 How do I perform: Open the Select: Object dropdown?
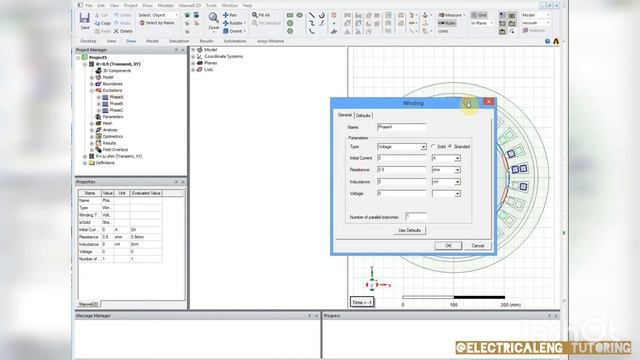158,15
